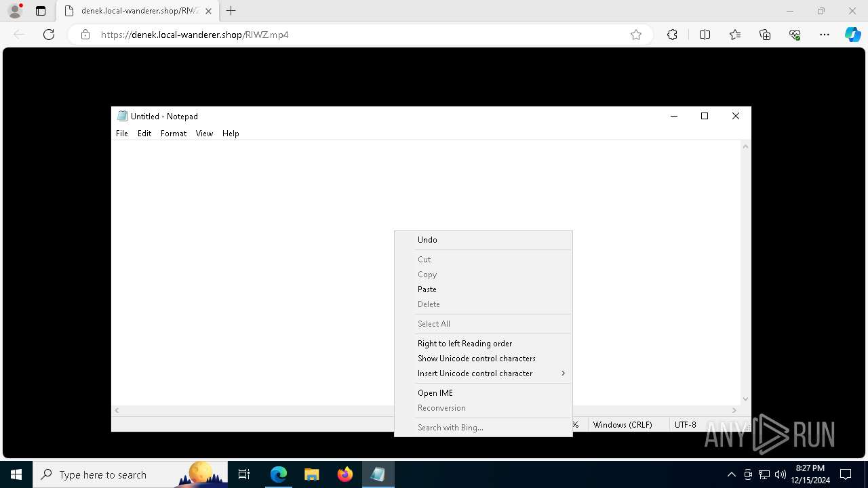The height and width of the screenshot is (488, 868).
Task: Click the address bar URL field
Action: pos(359,35)
